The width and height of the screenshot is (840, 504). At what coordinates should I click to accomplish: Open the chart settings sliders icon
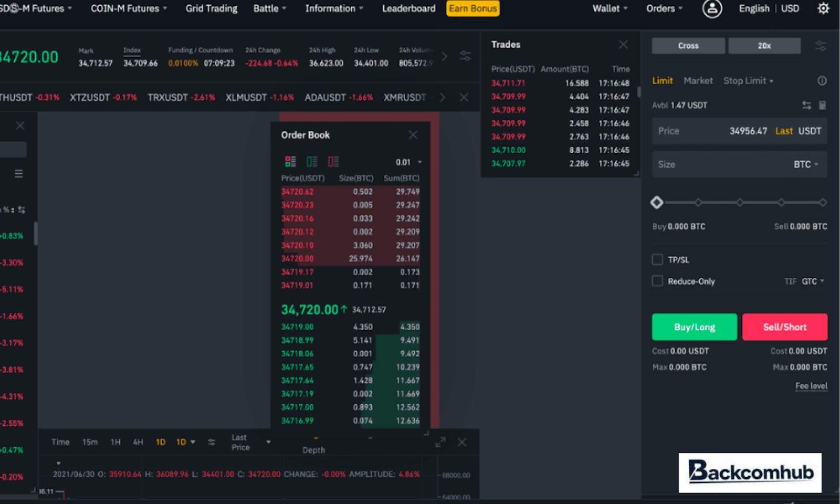(x=212, y=442)
